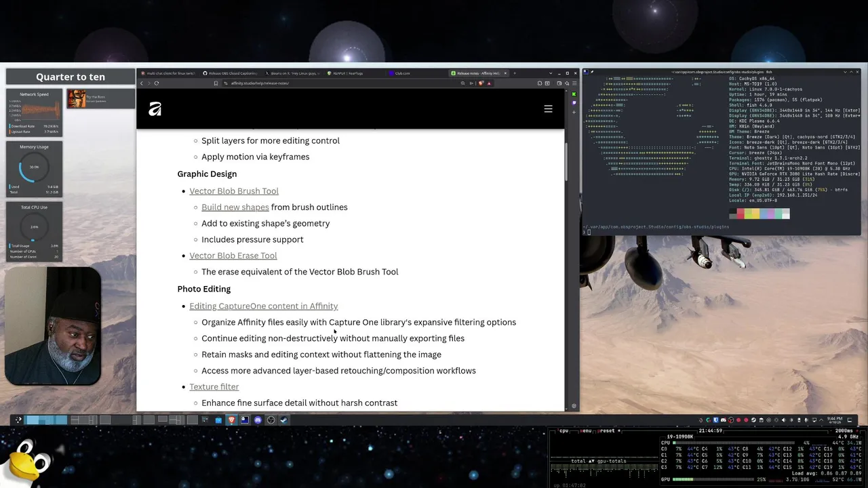Click the Graphic Design heading
This screenshot has height=488, width=868.
207,174
